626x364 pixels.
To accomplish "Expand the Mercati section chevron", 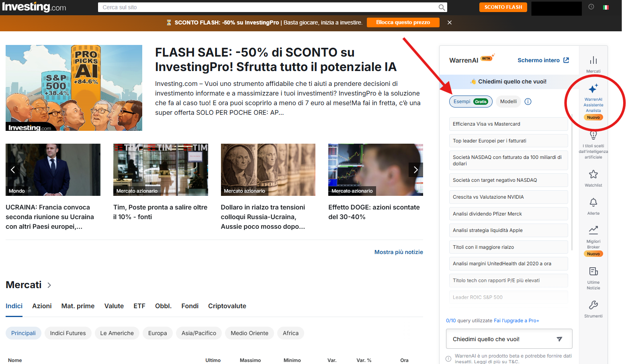I will tap(49, 285).
